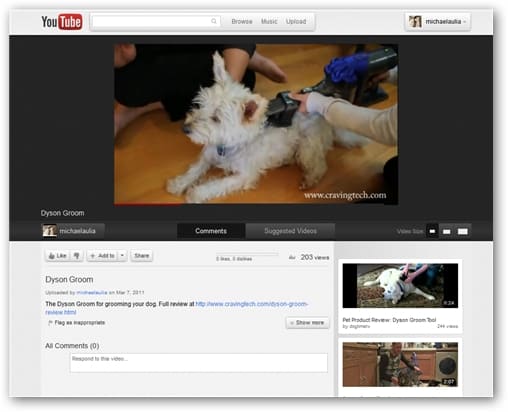This screenshot has width=508, height=412.
Task: Focus the YouTube search box
Action: pos(156,21)
